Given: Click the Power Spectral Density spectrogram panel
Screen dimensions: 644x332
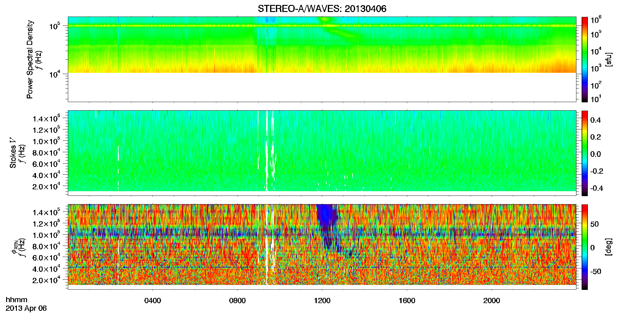Looking at the screenshot, I should pos(322,59).
